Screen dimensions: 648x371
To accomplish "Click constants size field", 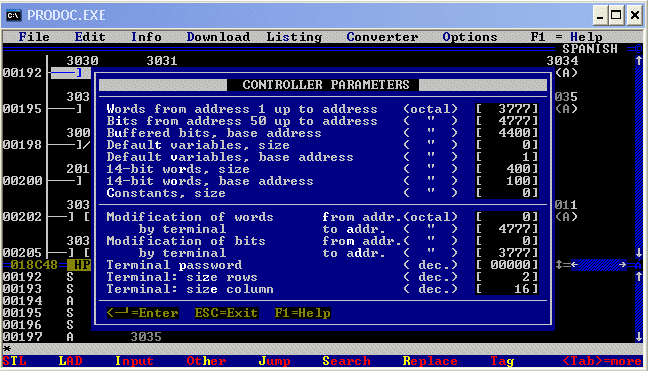I will point(507,193).
